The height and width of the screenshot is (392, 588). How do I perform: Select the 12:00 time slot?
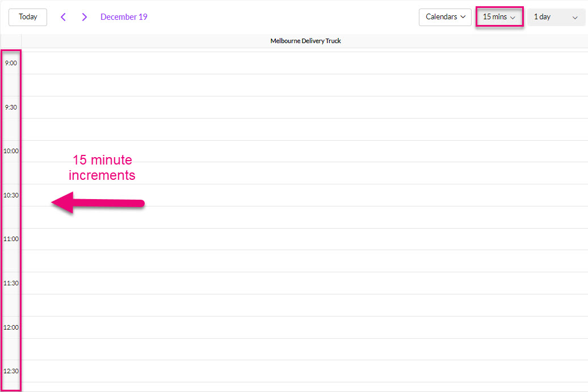(x=304, y=327)
